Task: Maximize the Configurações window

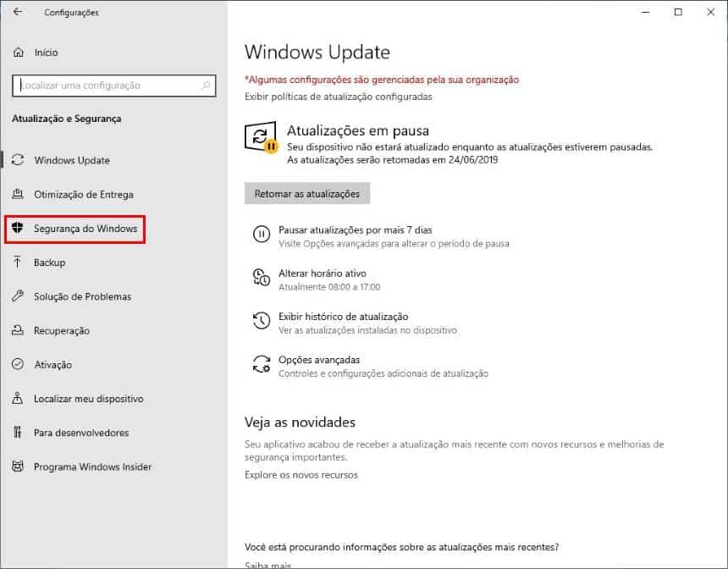Action: tap(678, 12)
